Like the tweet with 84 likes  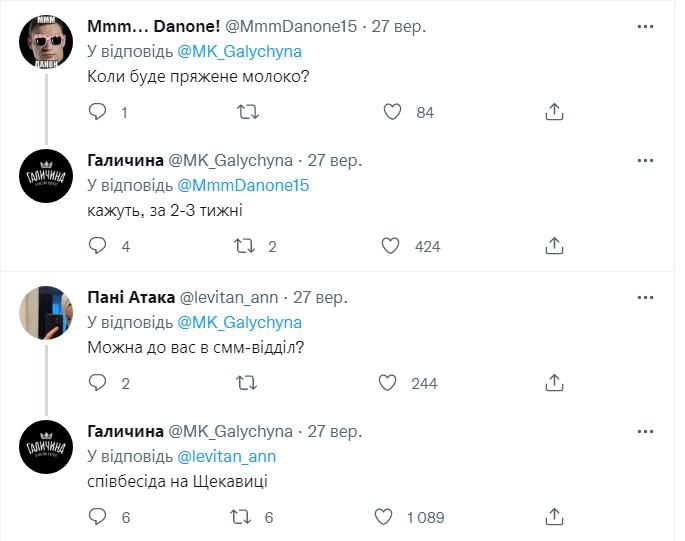pyautogui.click(x=394, y=113)
